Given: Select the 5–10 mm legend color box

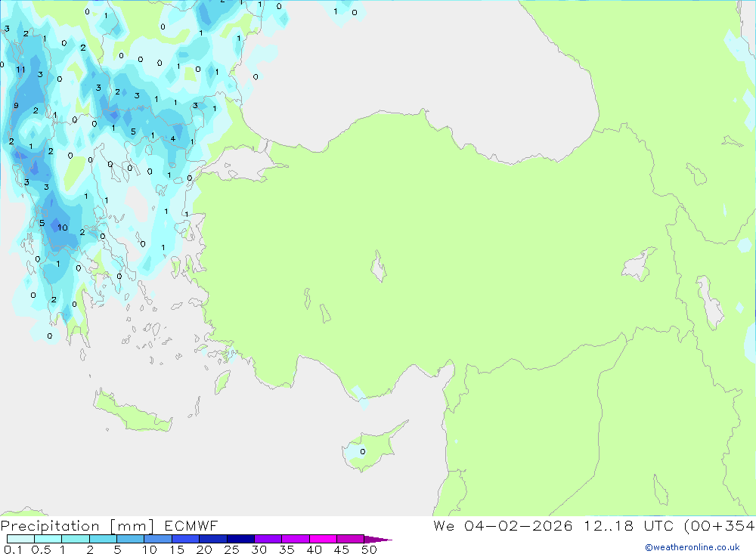Looking at the screenshot, I should (131, 539).
